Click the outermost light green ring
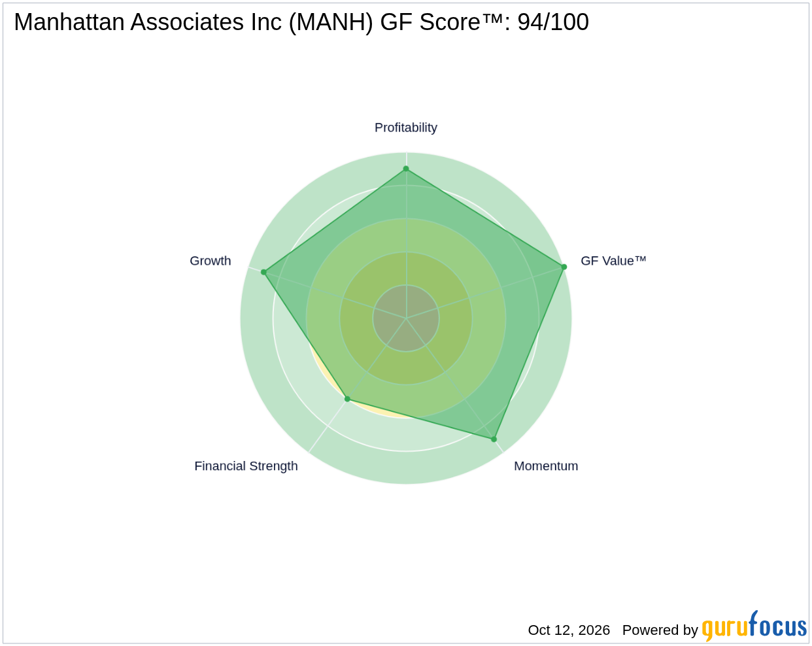The image size is (812, 646). click(406, 467)
